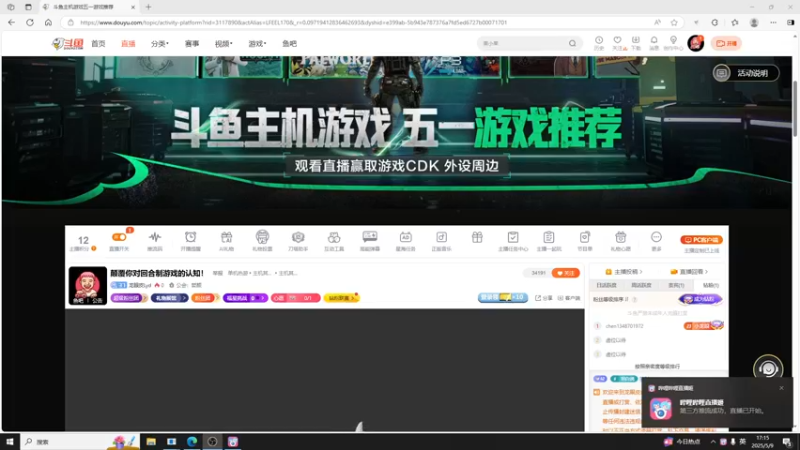Click the browser favorites star icon
The width and height of the screenshot is (800, 450).
tap(674, 22)
